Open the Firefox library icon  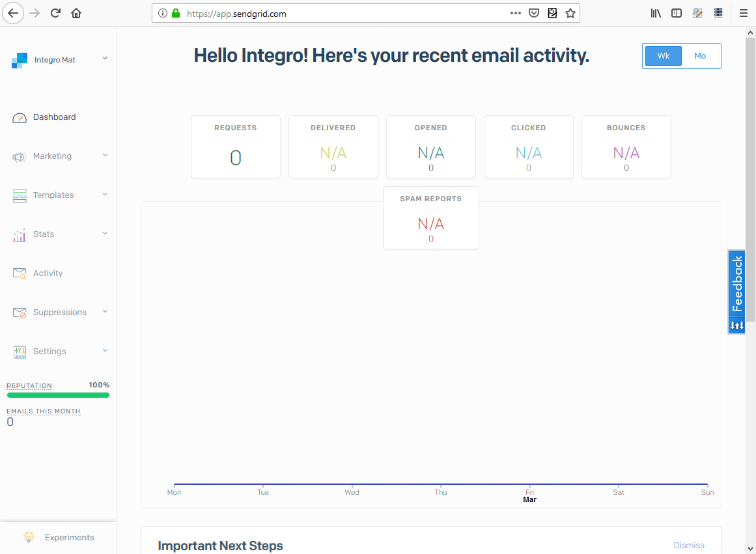coord(656,13)
